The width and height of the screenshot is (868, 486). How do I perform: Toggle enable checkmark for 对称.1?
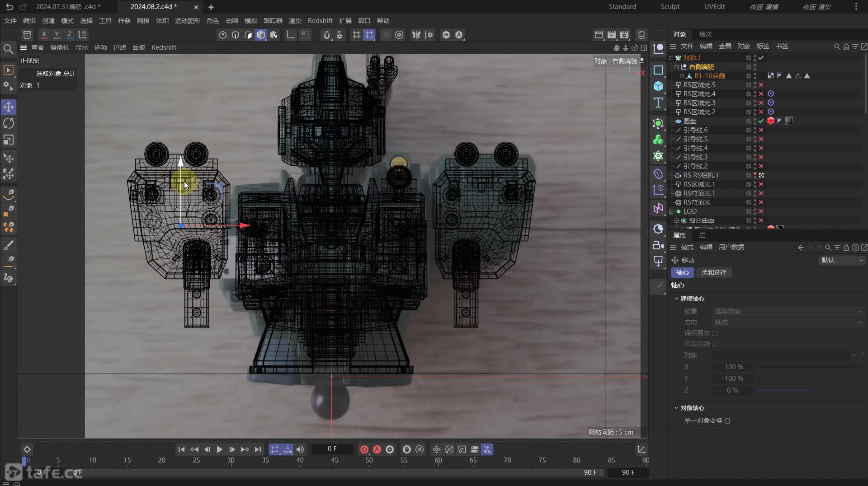coord(761,58)
